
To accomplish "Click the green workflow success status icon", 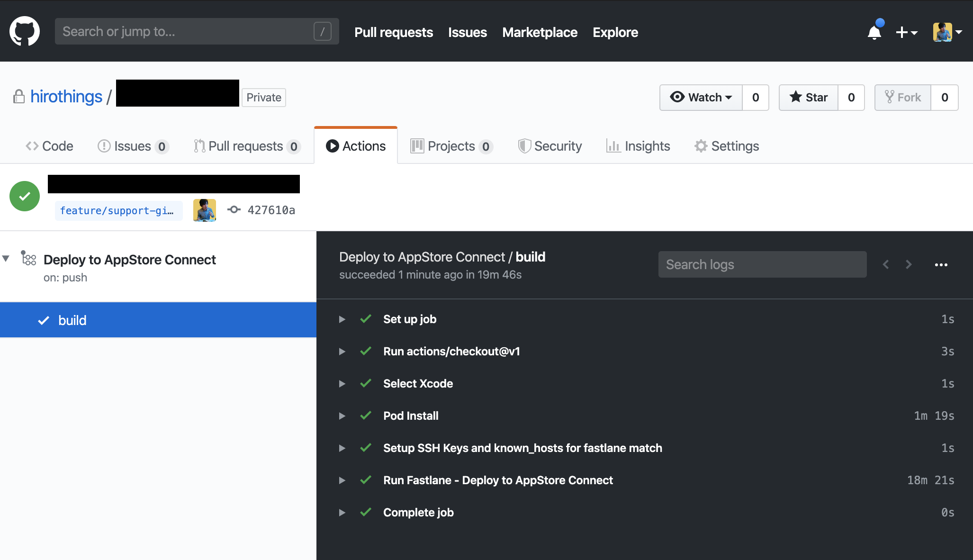I will (x=25, y=196).
